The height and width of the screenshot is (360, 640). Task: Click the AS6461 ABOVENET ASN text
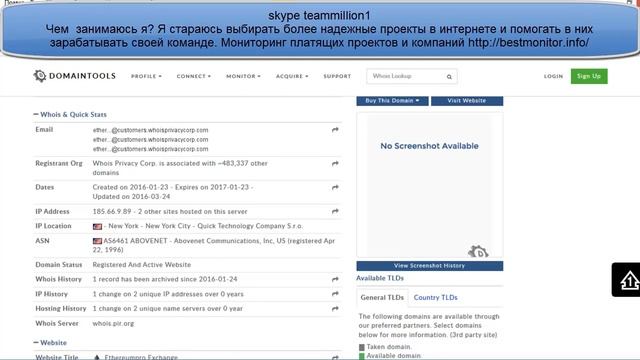[x=135, y=241]
